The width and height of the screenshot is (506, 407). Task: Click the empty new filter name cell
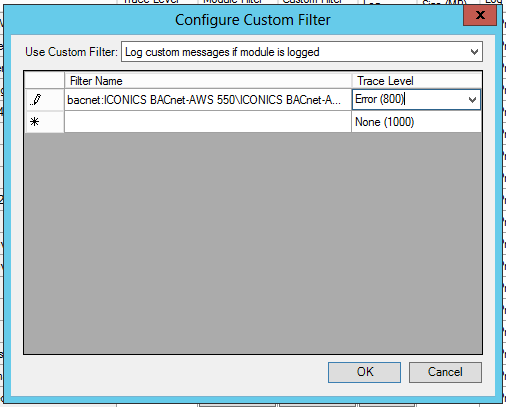pos(208,122)
